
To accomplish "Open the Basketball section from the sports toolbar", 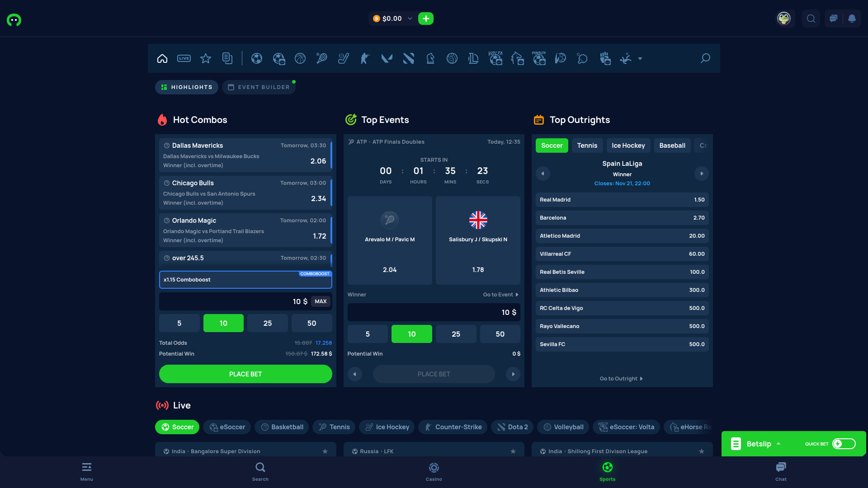I will pyautogui.click(x=300, y=58).
